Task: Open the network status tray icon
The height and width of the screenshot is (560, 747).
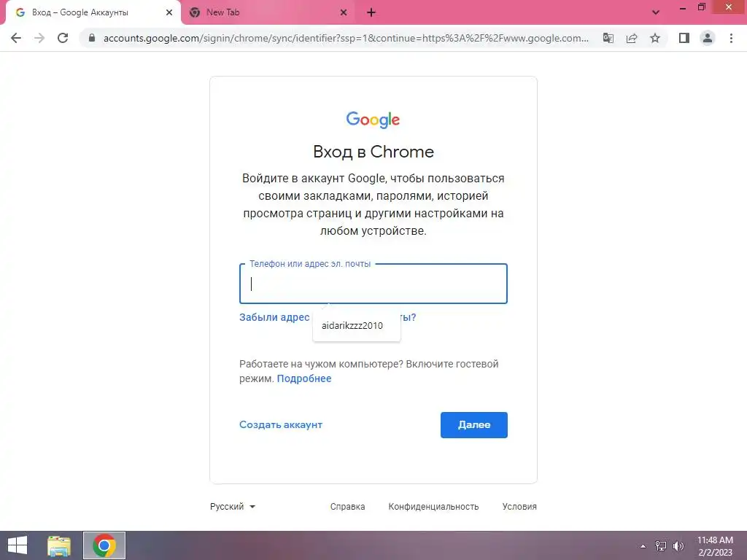Action: (661, 545)
